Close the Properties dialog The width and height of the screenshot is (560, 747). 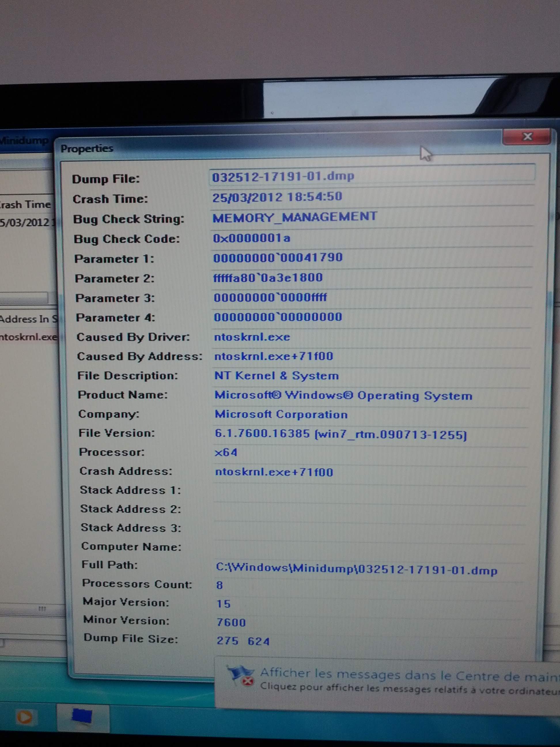[x=527, y=136]
